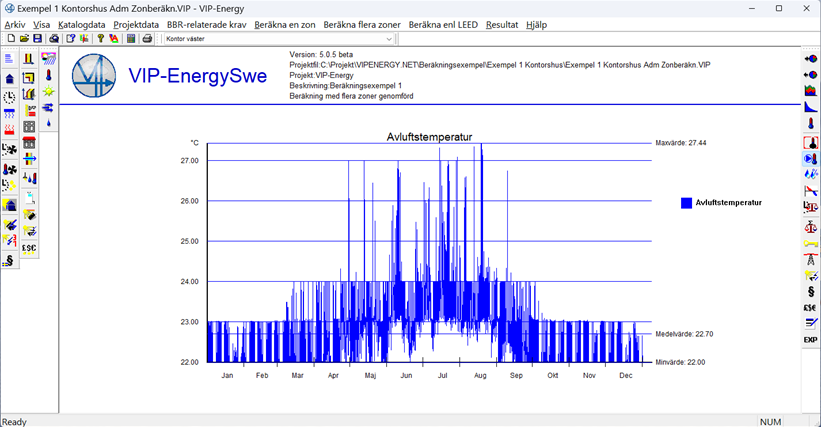Open a project with the folder icon

click(x=24, y=39)
